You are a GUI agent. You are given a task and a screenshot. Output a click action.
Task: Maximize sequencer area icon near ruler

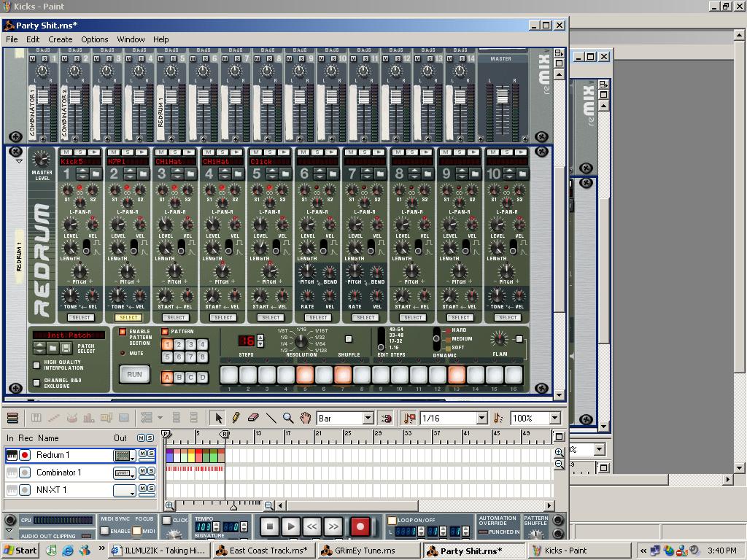[560, 436]
